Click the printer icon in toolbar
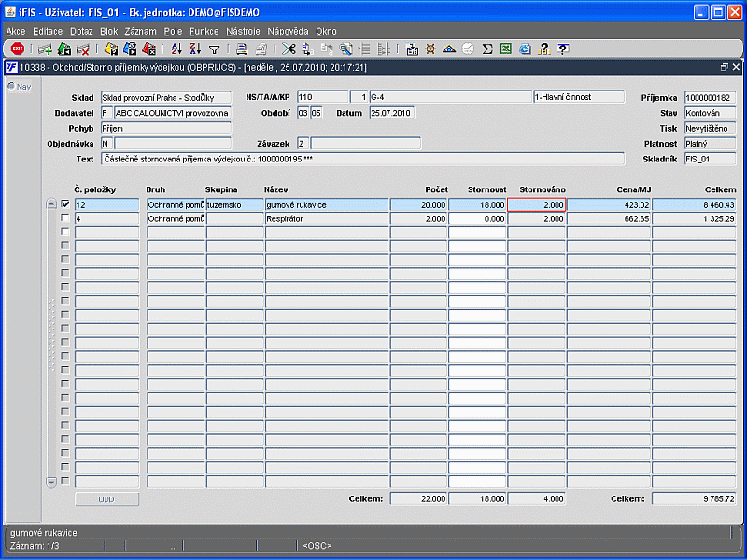Screen dimensions: 747x560 pos(241,49)
